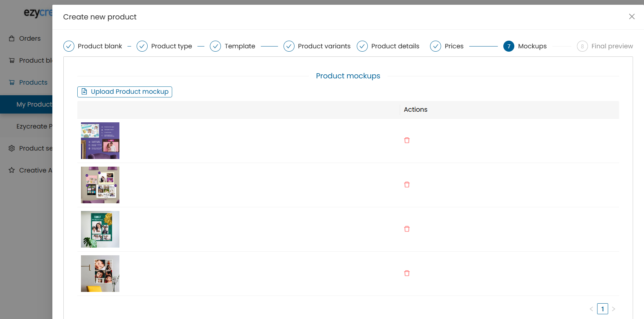Open the Product variants step
Viewport: 644px width, 319px height.
(x=317, y=46)
